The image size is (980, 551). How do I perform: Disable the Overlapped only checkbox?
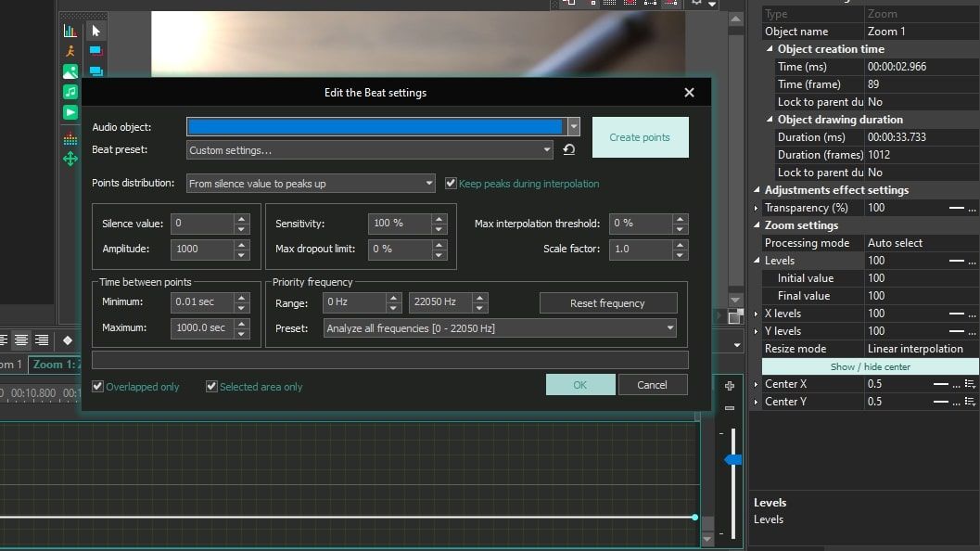click(x=97, y=386)
